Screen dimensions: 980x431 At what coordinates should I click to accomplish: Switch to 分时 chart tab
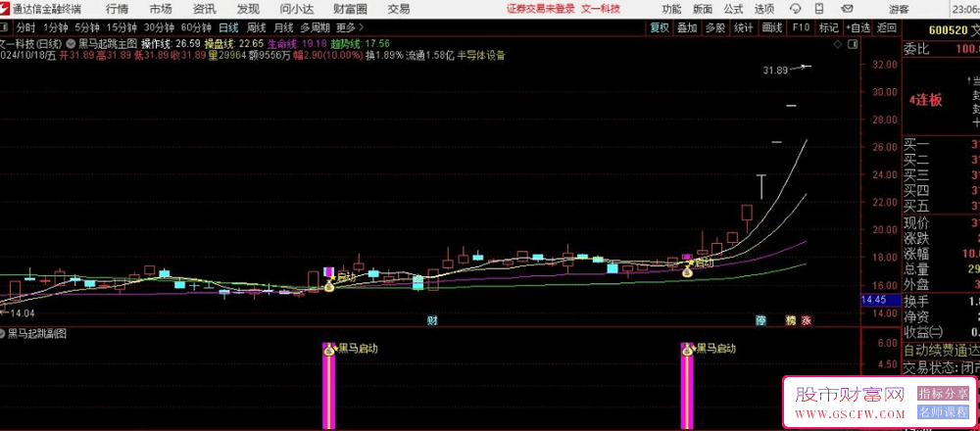point(25,27)
